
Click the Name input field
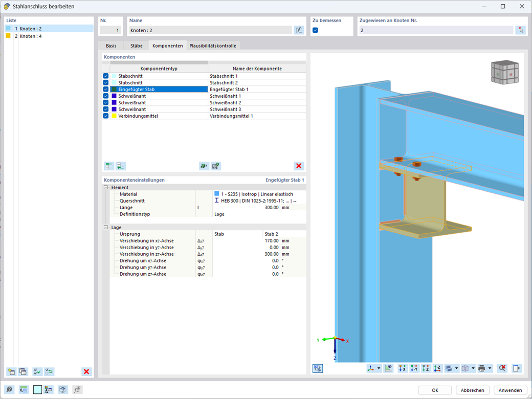[x=210, y=30]
